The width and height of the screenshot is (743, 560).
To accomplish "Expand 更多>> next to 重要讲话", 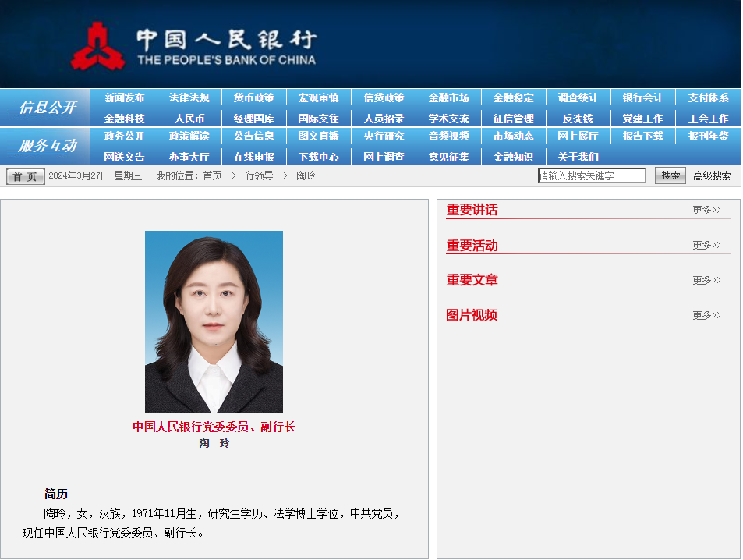I will coord(706,210).
